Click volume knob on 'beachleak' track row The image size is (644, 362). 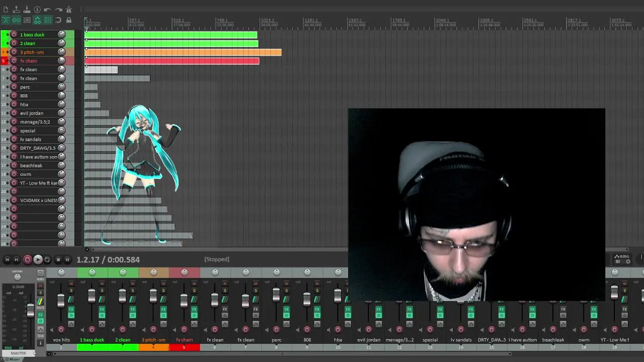tap(61, 165)
